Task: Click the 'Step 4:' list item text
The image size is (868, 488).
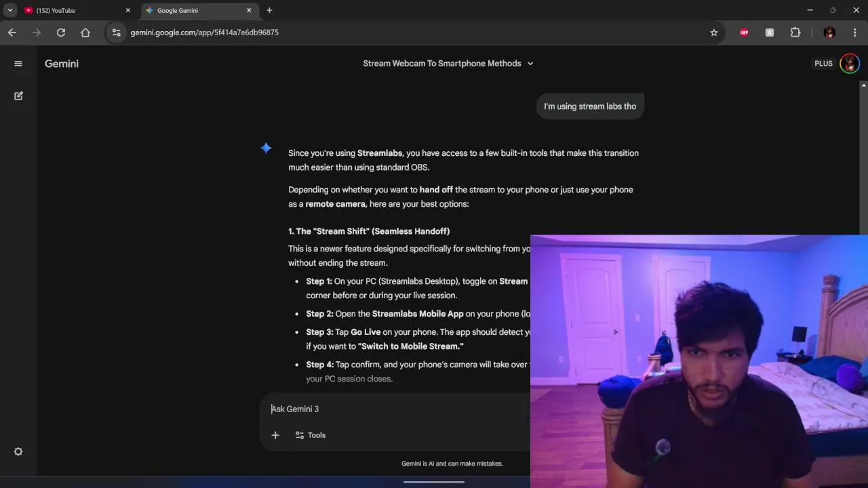Action: [x=418, y=371]
